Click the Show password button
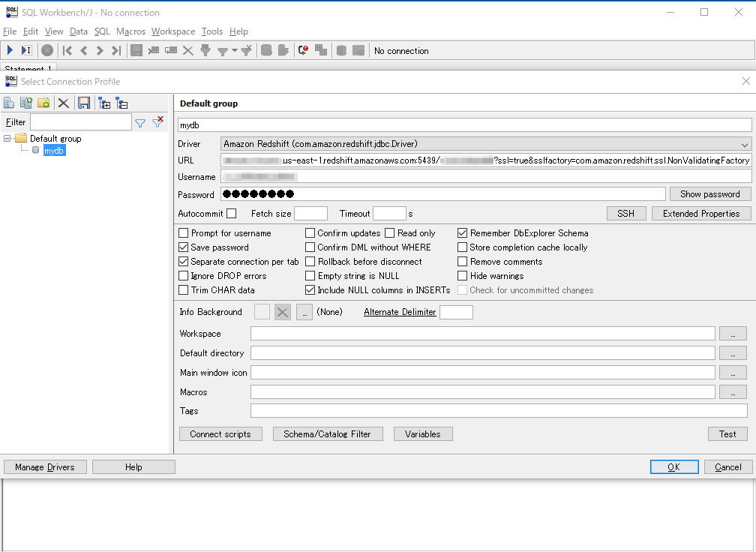This screenshot has height=552, width=756. point(709,194)
